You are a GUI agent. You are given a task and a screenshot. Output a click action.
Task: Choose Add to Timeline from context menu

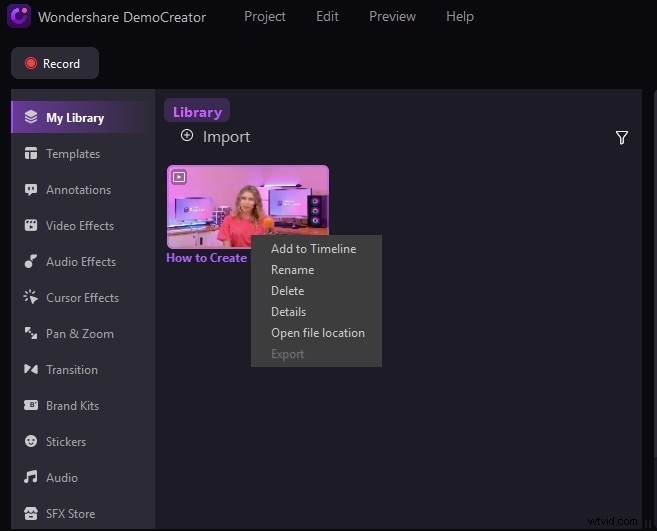[316, 249]
